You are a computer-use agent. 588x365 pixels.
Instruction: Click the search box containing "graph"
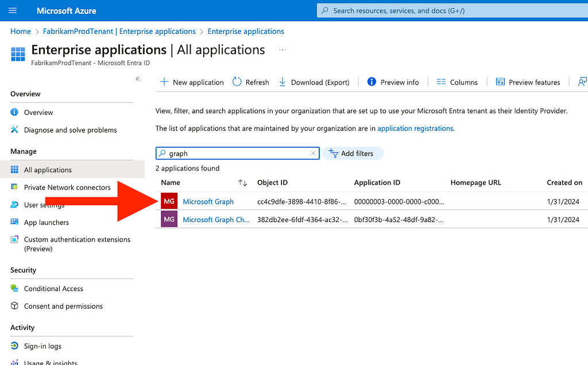(x=237, y=153)
